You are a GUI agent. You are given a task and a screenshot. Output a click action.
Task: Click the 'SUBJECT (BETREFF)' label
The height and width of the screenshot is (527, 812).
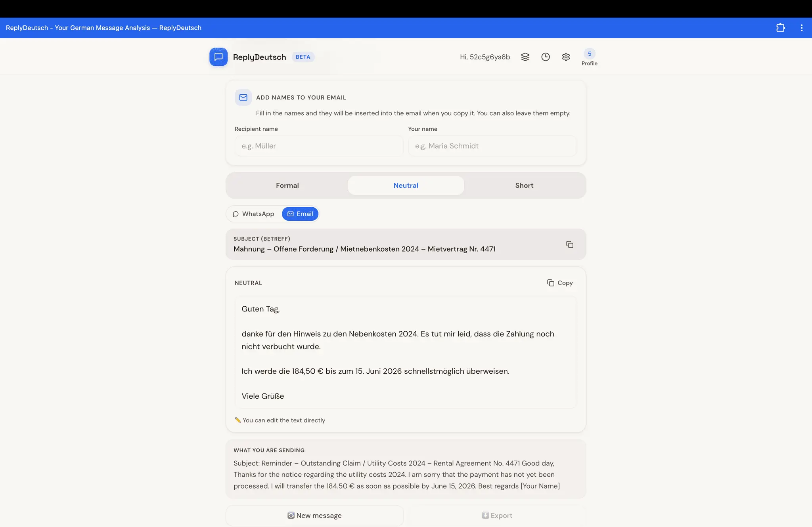(x=262, y=239)
